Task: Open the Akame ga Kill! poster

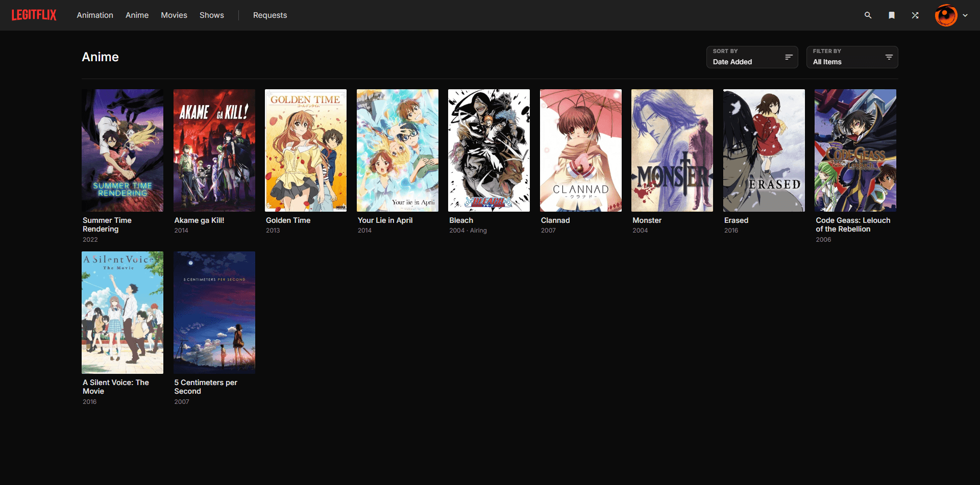Action: click(214, 150)
